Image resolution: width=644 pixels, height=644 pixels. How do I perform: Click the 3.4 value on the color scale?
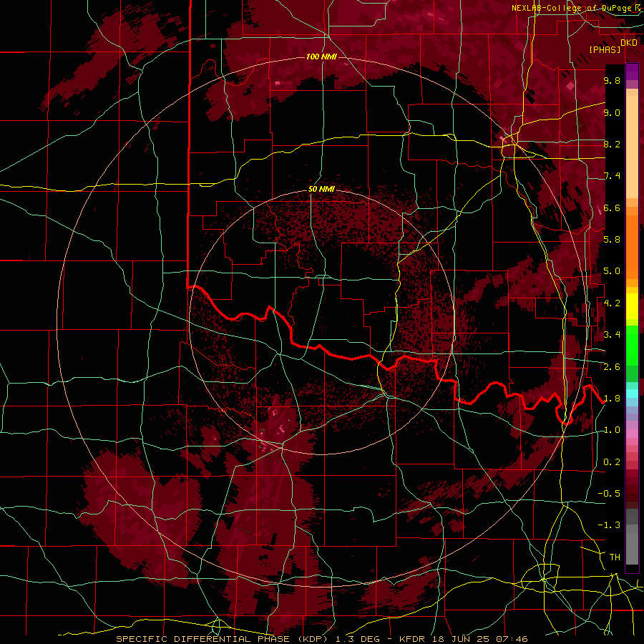pyautogui.click(x=612, y=335)
